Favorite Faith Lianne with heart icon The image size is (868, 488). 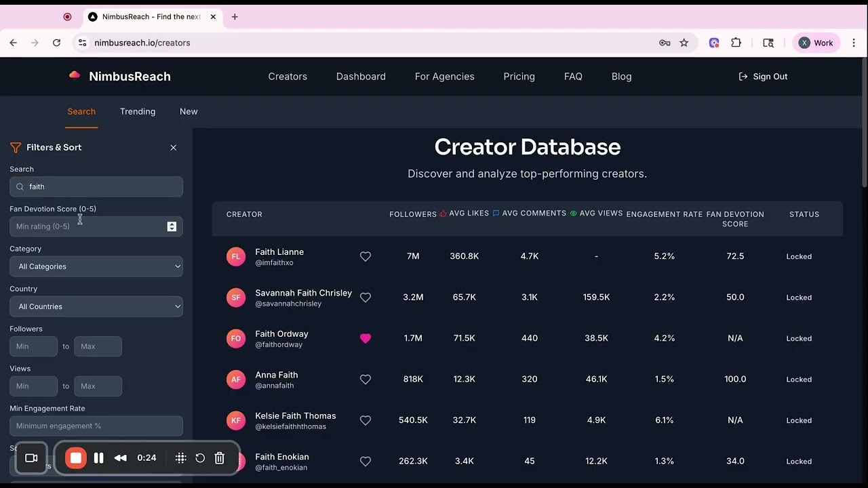(366, 257)
